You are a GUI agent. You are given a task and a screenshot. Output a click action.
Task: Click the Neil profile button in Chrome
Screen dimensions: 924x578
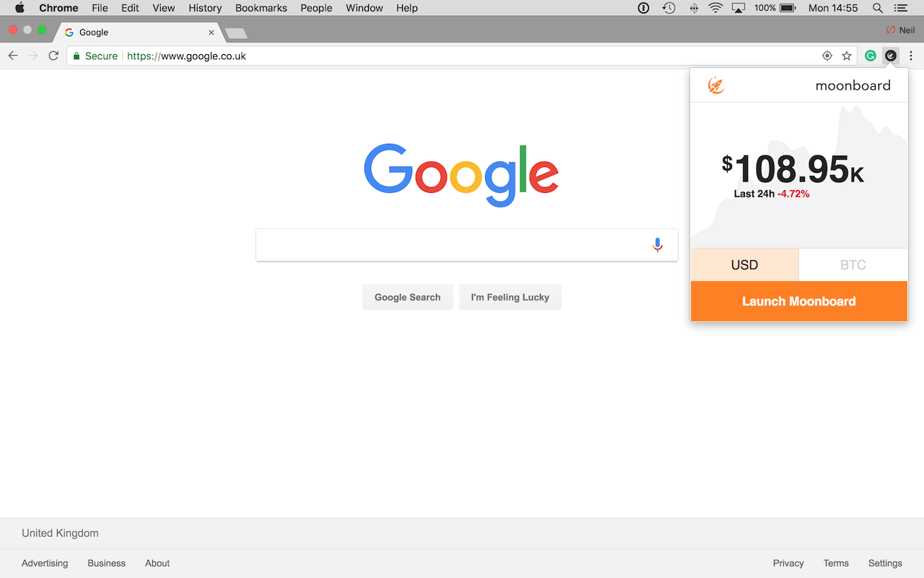[901, 30]
